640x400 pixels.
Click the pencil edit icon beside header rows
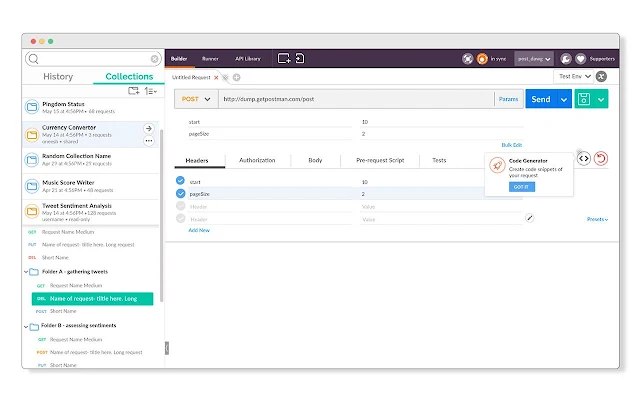(x=529, y=218)
